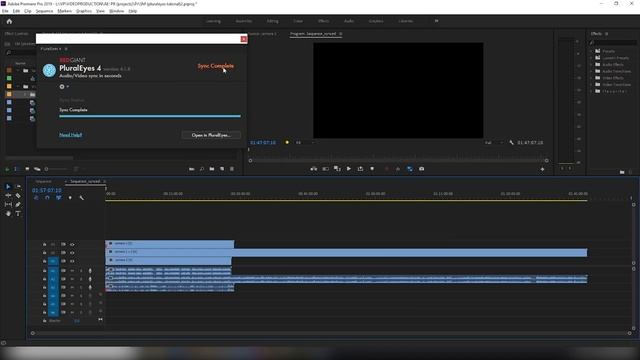Create new custom bin in Effects panel
The image size is (640, 360).
[622, 172]
